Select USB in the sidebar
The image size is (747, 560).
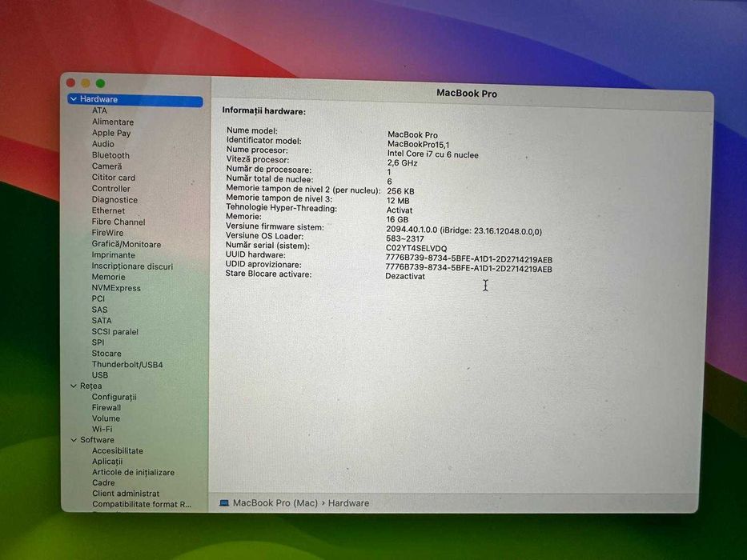99,374
